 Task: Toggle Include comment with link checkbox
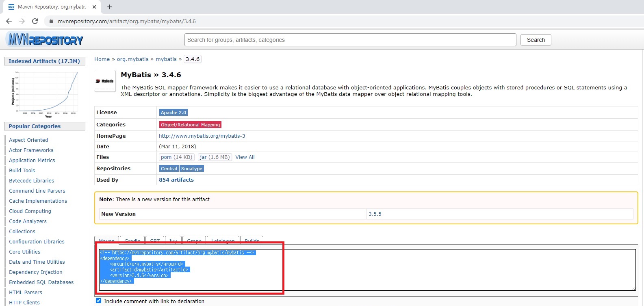tap(98, 301)
